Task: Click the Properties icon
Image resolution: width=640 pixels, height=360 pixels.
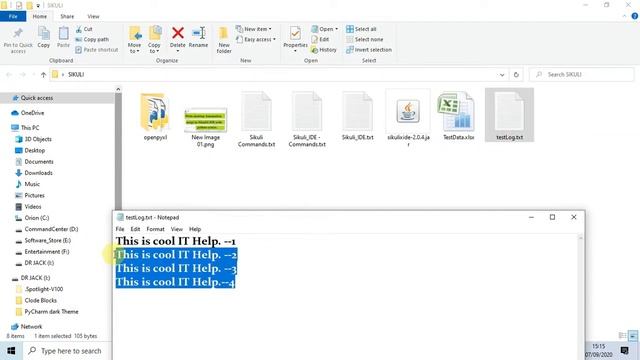Action: click(x=296, y=33)
